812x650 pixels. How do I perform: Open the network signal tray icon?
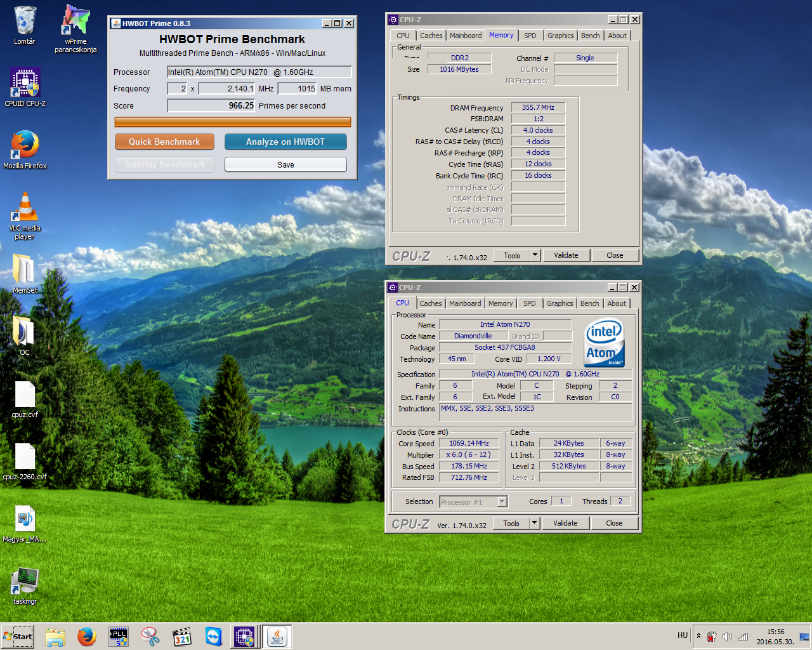coord(743,637)
